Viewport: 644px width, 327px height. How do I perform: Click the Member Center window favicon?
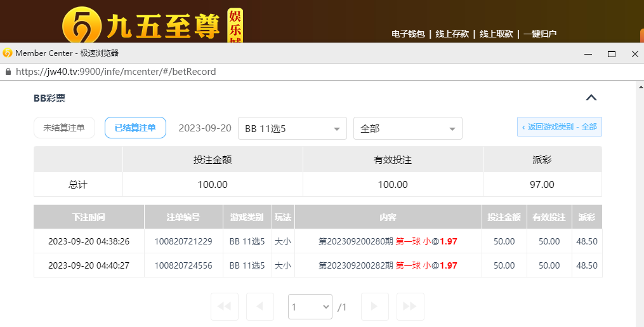(8, 53)
